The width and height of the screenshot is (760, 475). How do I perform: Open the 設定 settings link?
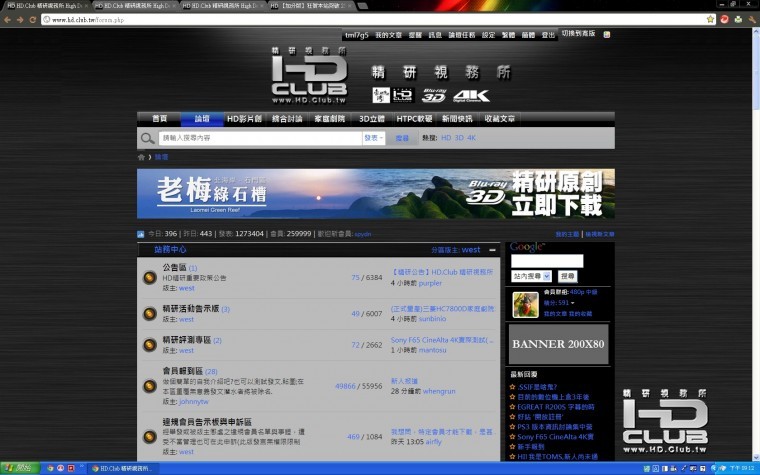click(x=489, y=35)
